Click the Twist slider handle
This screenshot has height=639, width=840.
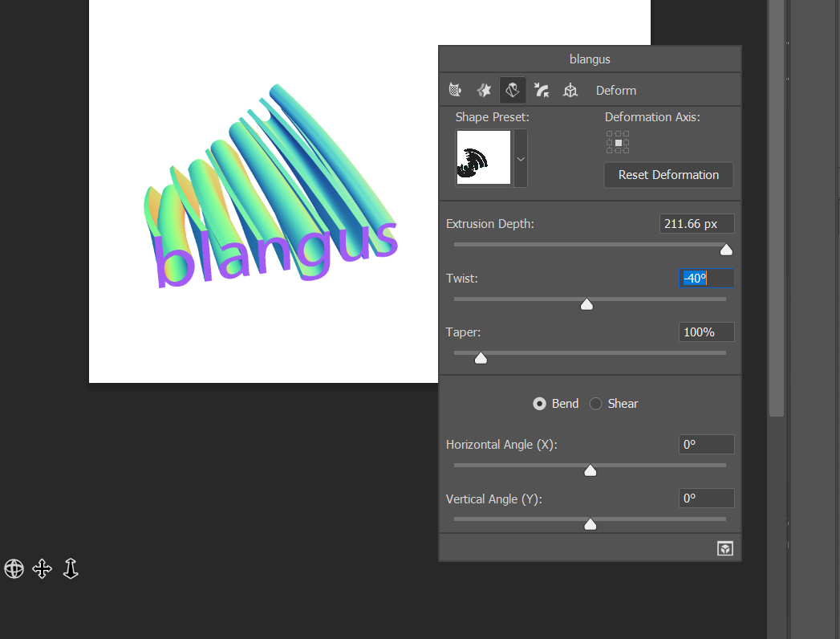coord(586,303)
